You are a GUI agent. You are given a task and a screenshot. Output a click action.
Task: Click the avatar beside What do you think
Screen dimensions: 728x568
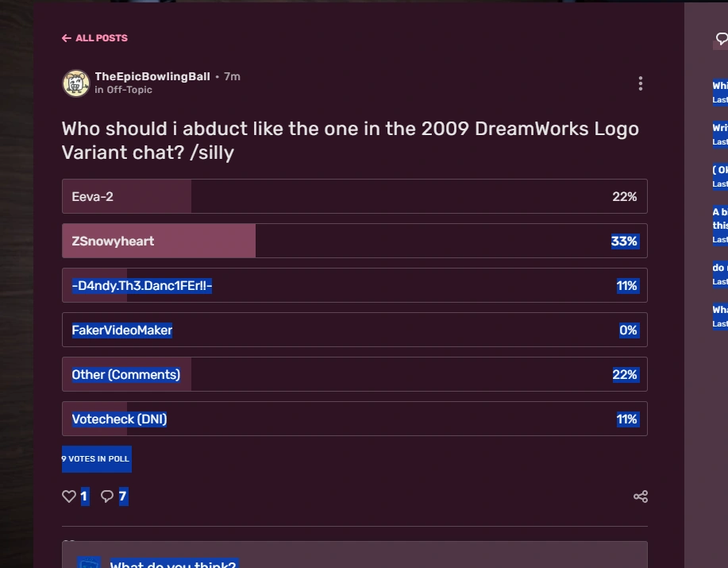coord(89,562)
